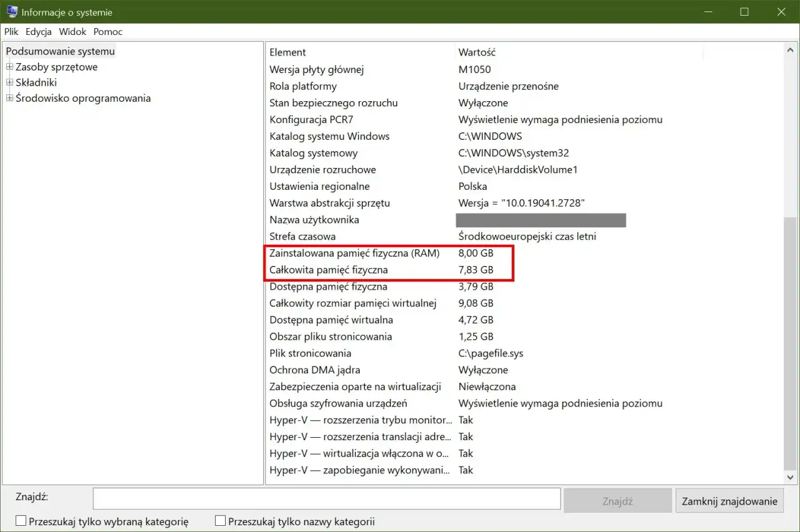Open the Plik menu
This screenshot has width=800, height=532.
[x=11, y=31]
